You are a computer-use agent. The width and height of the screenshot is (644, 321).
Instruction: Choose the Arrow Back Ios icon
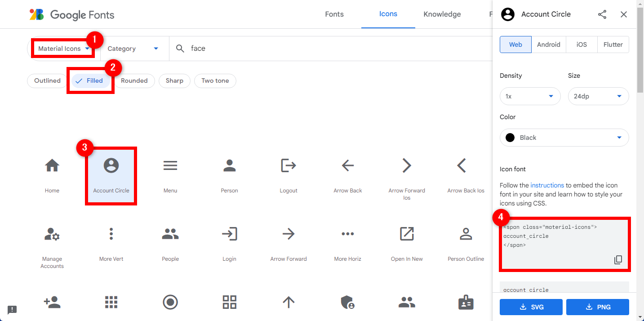[462, 165]
